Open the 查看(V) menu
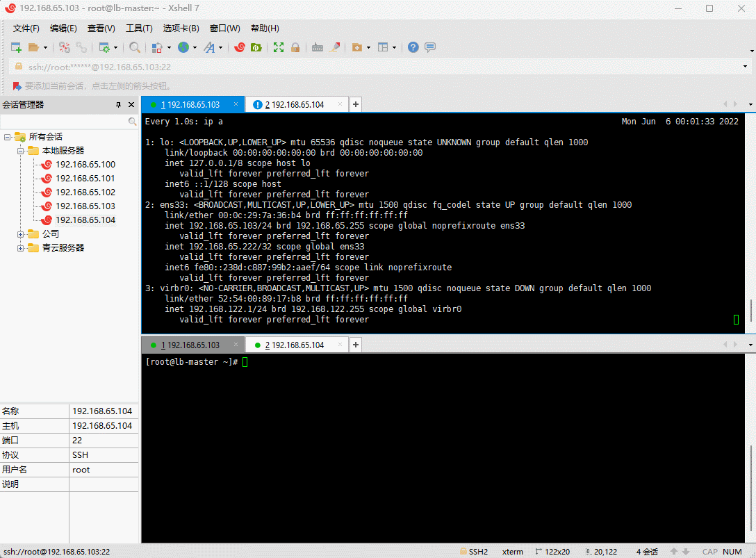This screenshot has width=756, height=558. tap(101, 28)
